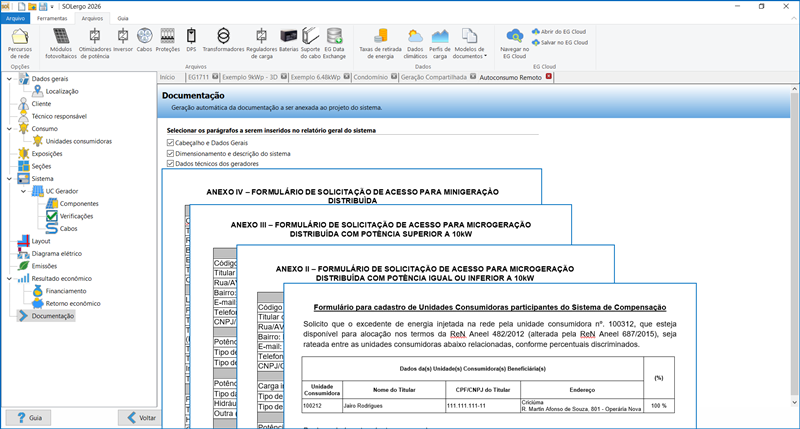
Task: Disable Dados técnicos dos geradores checkbox
Action: pos(170,164)
